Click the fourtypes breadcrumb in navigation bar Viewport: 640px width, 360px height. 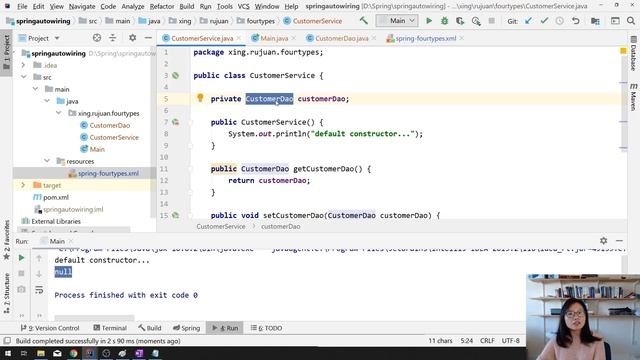point(260,21)
